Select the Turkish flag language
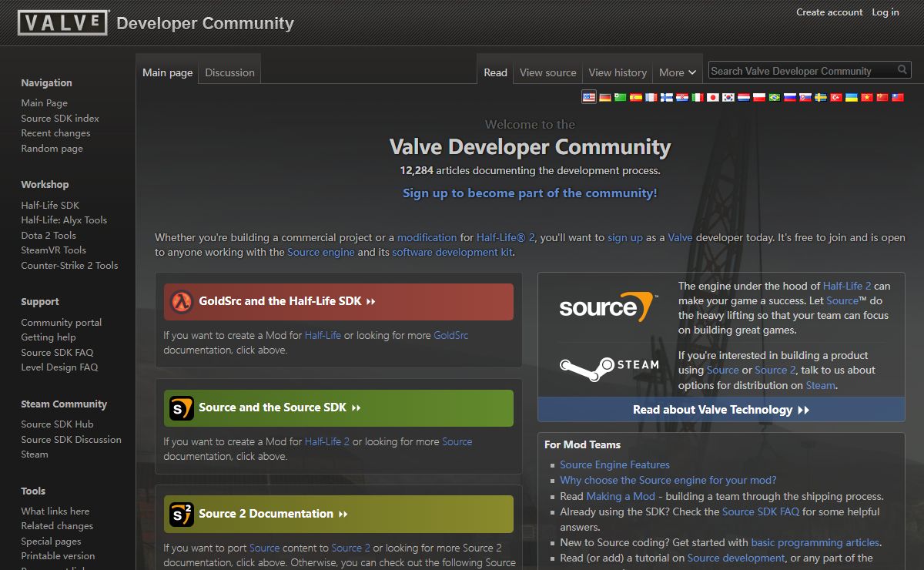Image resolution: width=924 pixels, height=570 pixels. (x=836, y=97)
